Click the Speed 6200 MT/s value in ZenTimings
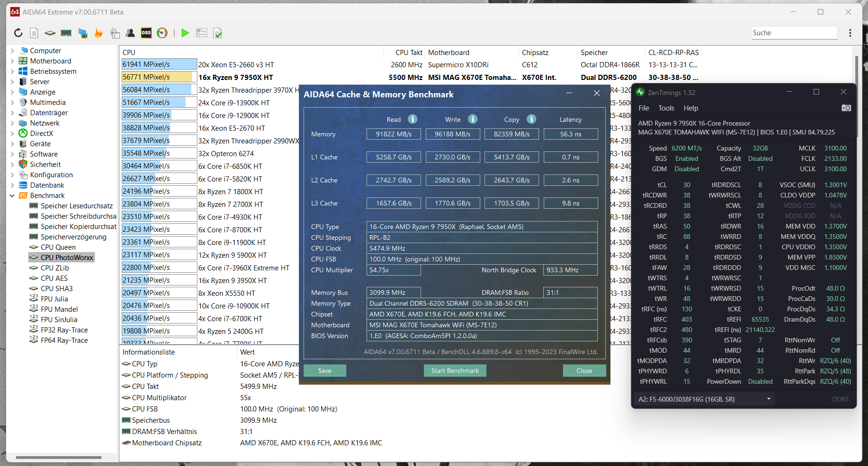This screenshot has height=466, width=868. (x=687, y=148)
